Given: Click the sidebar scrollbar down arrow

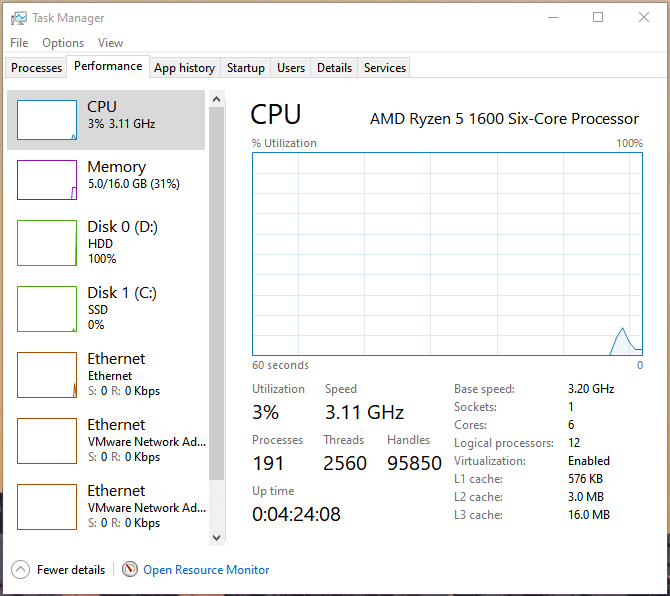Looking at the screenshot, I should pos(217,538).
